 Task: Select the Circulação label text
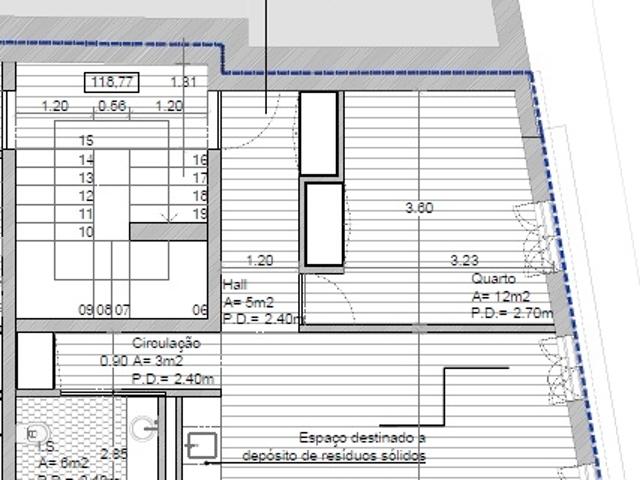(x=164, y=343)
